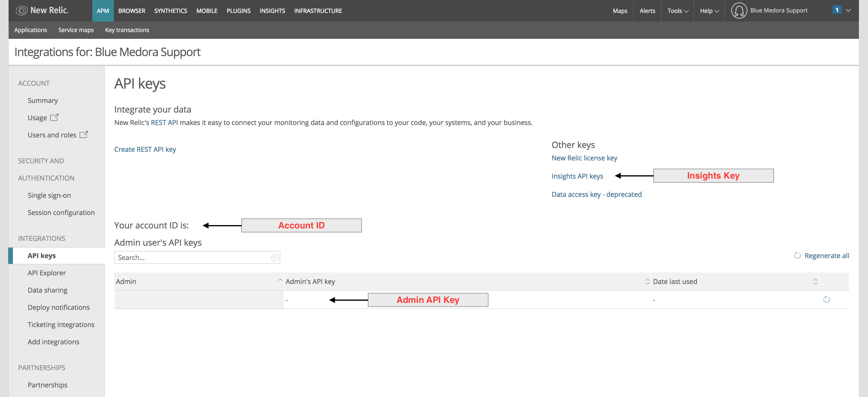Regenerate the admin's API key row icon
The width and height of the screenshot is (868, 397).
pos(826,300)
